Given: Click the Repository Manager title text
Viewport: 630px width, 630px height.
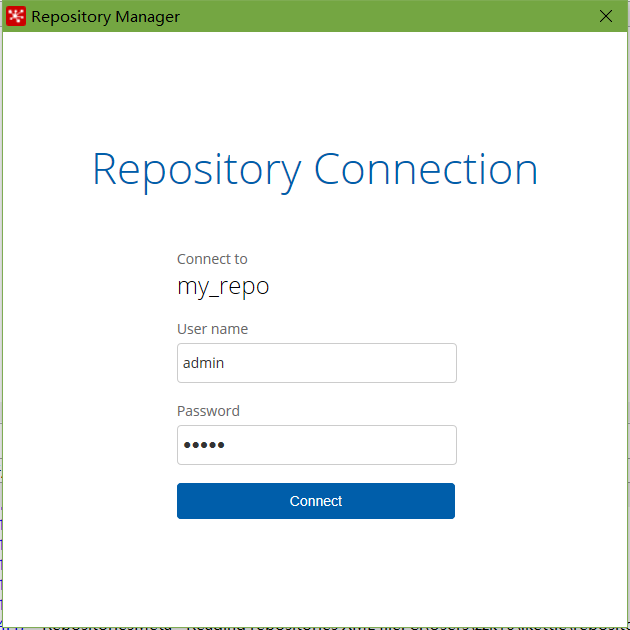Looking at the screenshot, I should 105,17.
